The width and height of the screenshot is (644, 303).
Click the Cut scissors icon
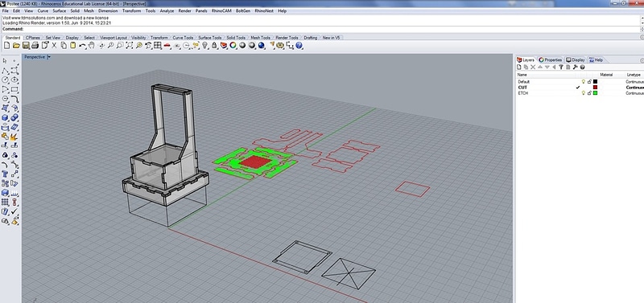[x=54, y=46]
